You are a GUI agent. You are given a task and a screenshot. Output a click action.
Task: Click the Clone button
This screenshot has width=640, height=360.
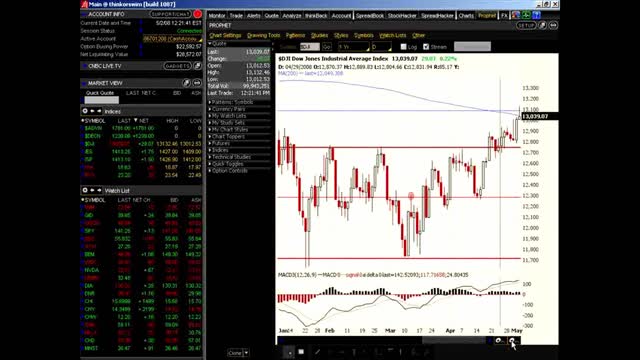(235, 353)
